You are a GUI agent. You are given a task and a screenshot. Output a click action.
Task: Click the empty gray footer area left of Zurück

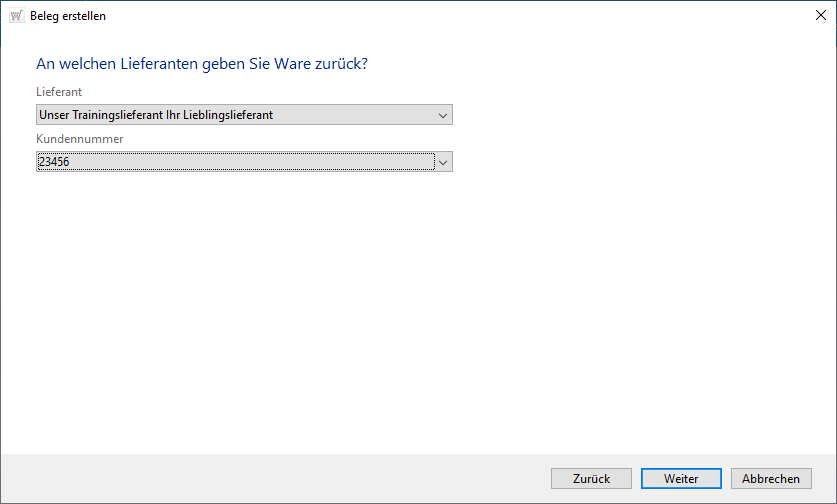point(270,479)
